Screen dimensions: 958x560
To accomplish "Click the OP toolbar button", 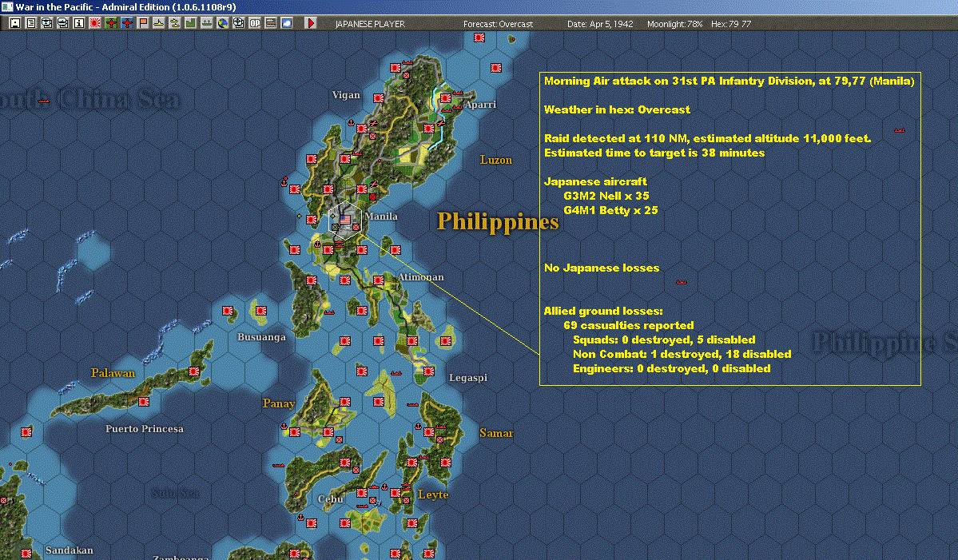I will pos(254,23).
